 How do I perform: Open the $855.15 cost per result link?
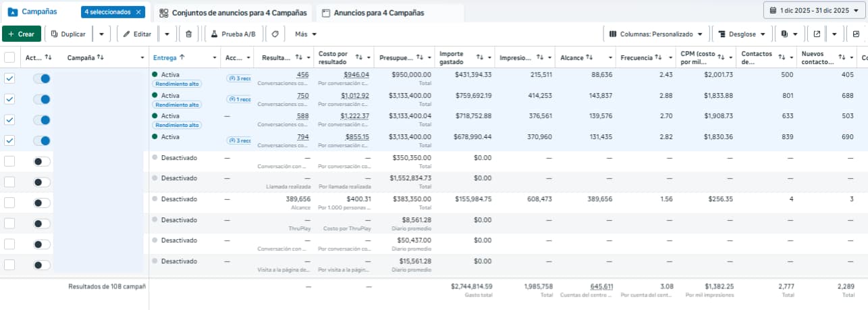[x=356, y=136]
